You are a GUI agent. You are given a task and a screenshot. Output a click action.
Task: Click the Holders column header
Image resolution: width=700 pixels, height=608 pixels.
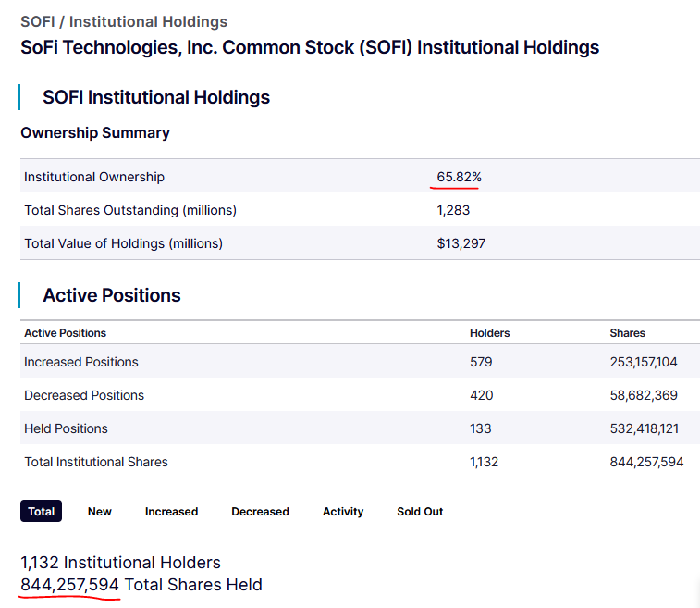[490, 333]
